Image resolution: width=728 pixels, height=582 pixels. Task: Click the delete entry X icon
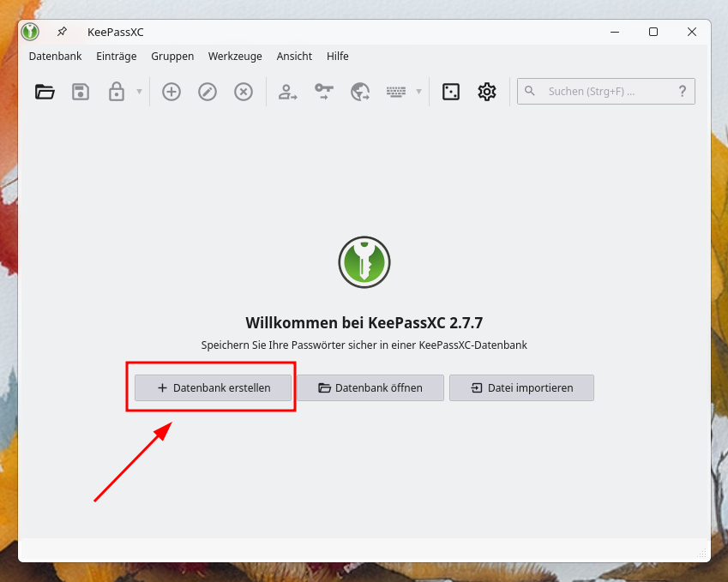tap(244, 92)
